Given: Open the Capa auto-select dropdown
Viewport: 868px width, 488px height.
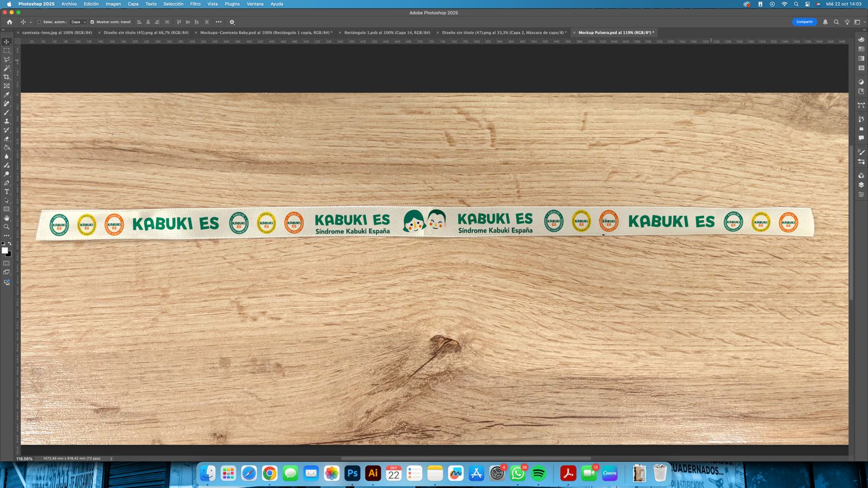Looking at the screenshot, I should pyautogui.click(x=79, y=22).
